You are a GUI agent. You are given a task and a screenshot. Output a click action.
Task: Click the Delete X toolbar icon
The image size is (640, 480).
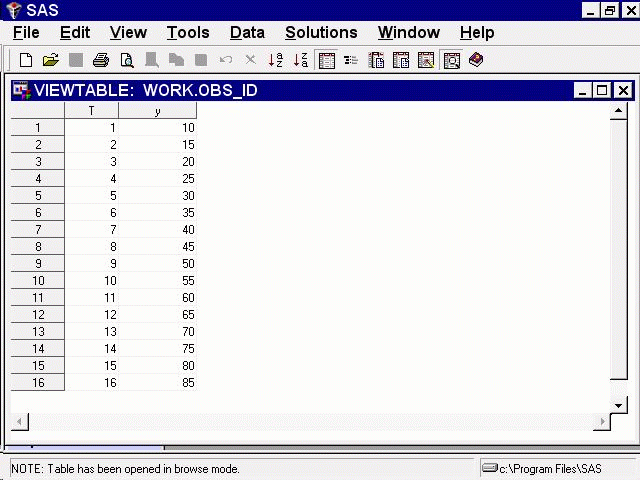coord(250,60)
